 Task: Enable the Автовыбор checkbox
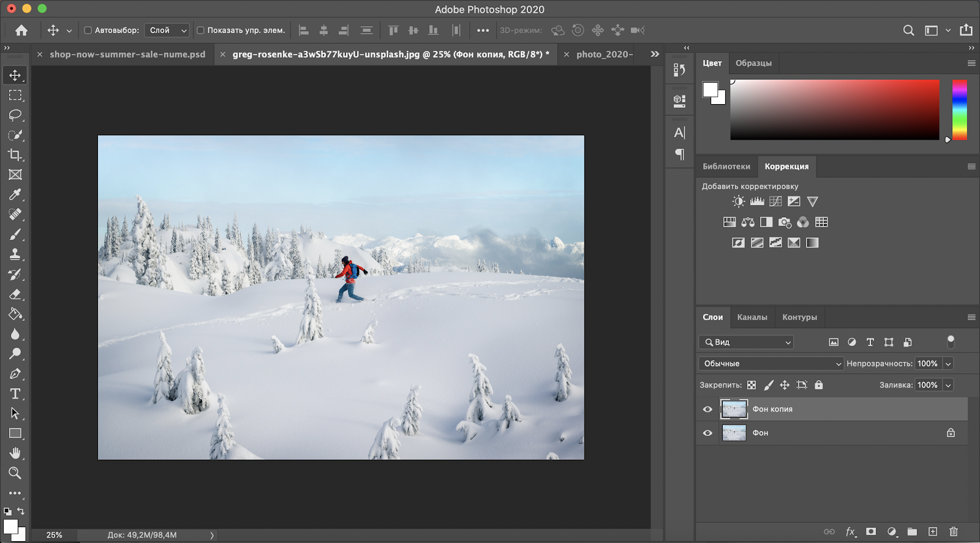(88, 30)
